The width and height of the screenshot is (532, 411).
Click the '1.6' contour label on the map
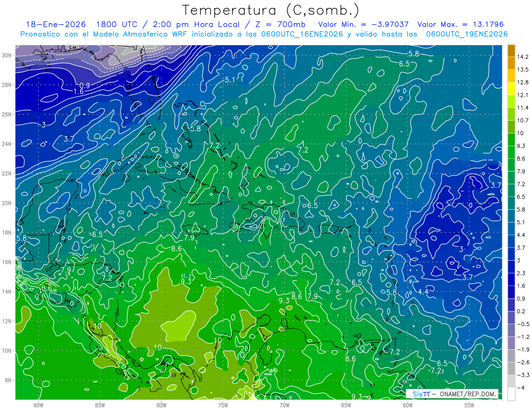[79, 92]
